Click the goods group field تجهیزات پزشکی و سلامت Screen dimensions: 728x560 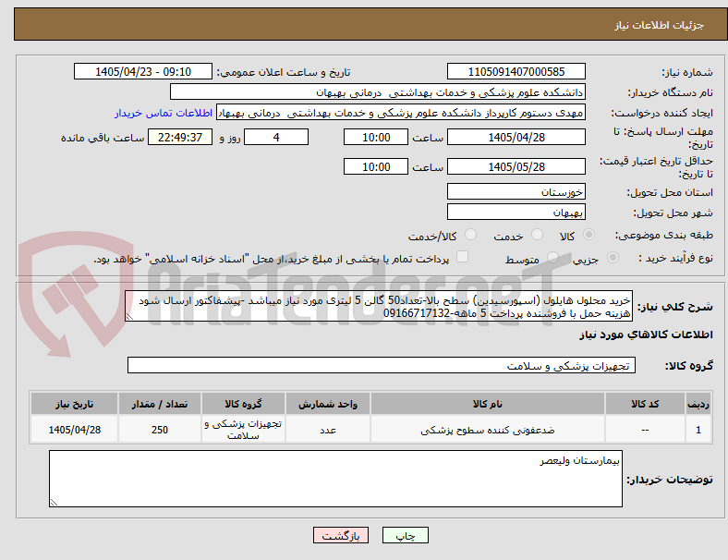[x=382, y=365]
